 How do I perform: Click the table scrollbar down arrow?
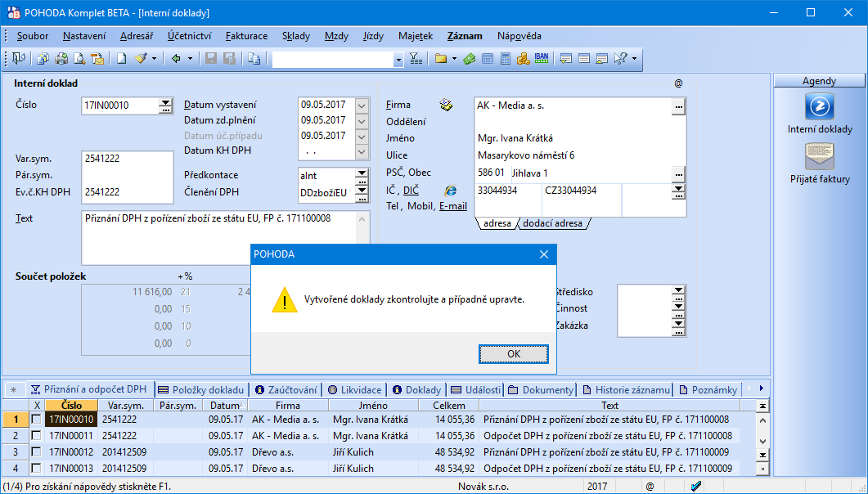coord(762,442)
